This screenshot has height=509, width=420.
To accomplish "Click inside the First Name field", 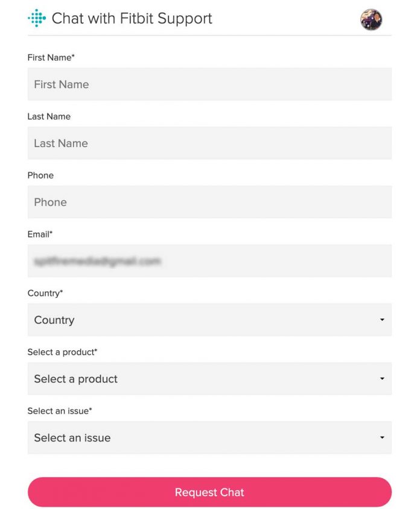I will pos(209,84).
